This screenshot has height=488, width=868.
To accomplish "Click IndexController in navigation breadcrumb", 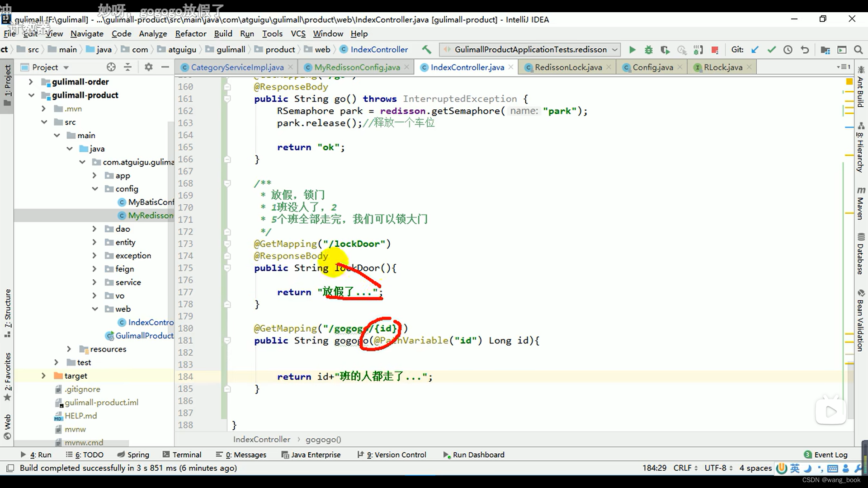I will (x=374, y=49).
